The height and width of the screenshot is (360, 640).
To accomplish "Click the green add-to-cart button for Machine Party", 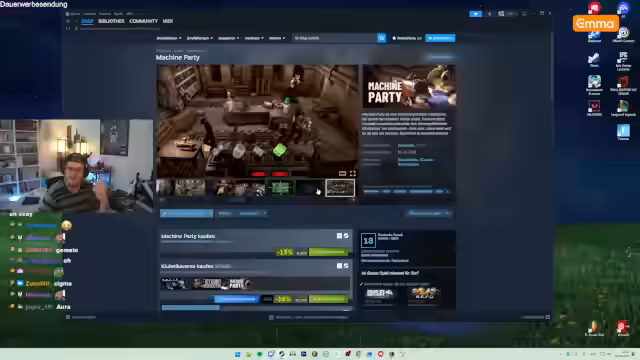I will 329,252.
